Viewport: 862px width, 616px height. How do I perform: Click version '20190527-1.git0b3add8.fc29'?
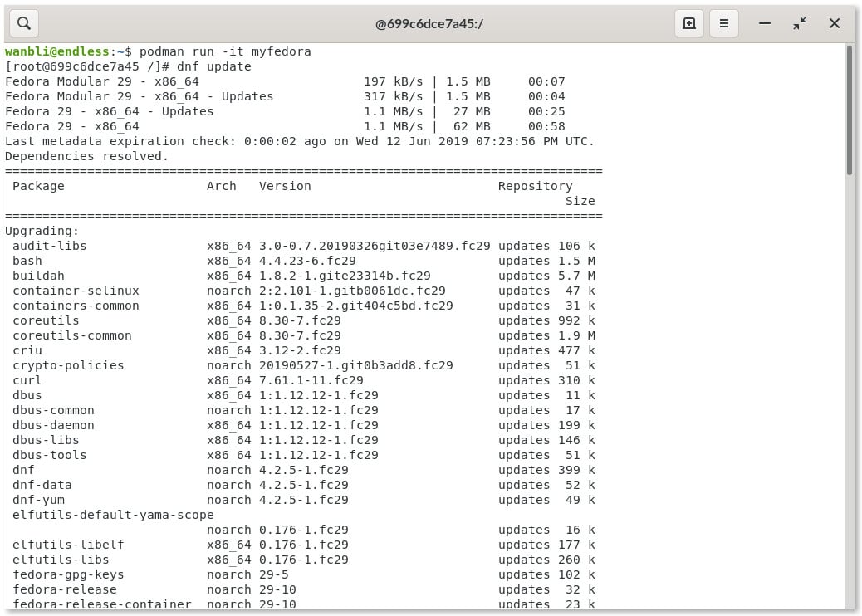coord(355,365)
